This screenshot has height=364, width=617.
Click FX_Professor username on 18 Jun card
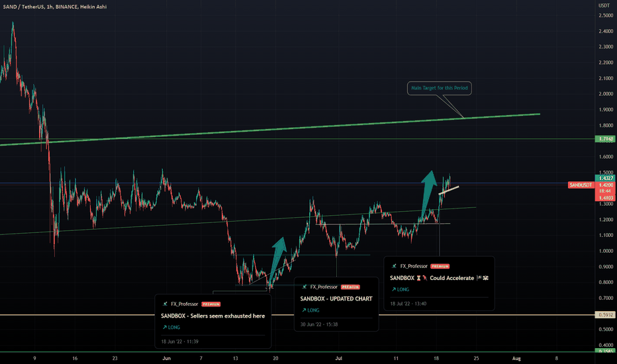pos(185,304)
